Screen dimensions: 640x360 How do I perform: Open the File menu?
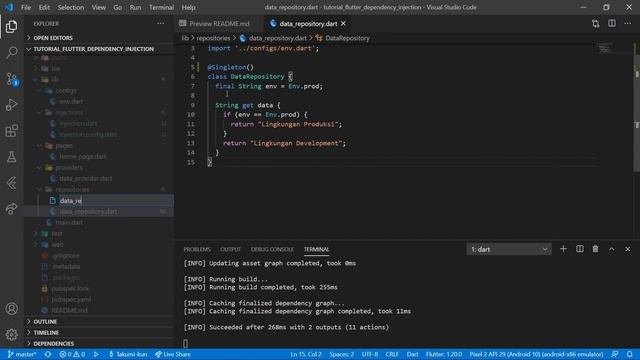click(x=26, y=7)
